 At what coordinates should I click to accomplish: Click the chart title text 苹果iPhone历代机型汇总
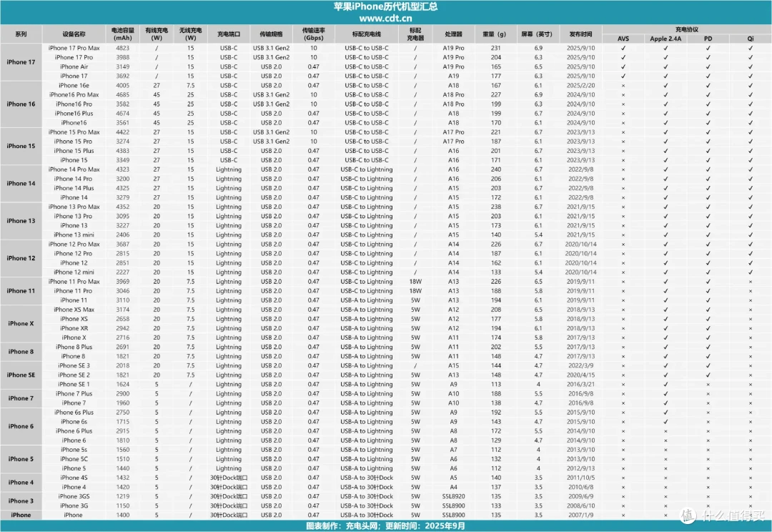pyautogui.click(x=385, y=6)
